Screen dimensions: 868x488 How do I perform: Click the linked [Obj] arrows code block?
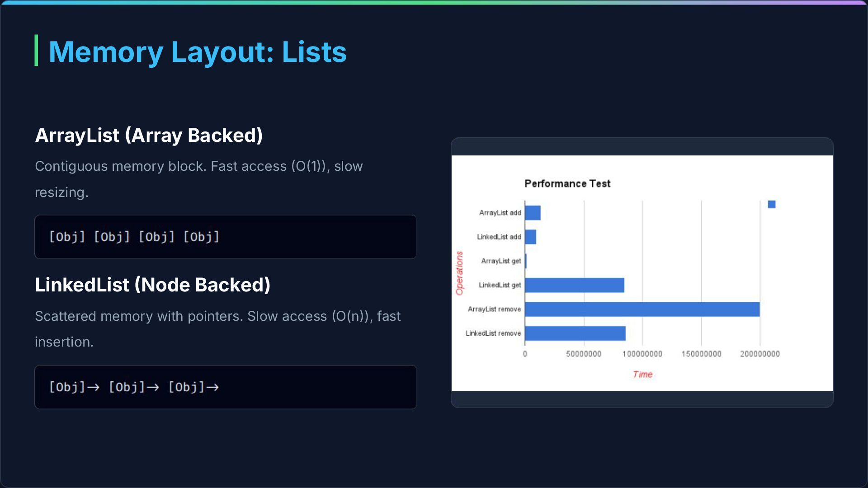click(x=225, y=387)
